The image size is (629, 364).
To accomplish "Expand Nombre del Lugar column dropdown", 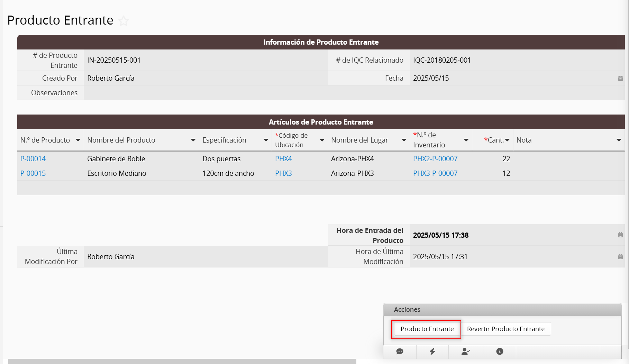I will (404, 140).
